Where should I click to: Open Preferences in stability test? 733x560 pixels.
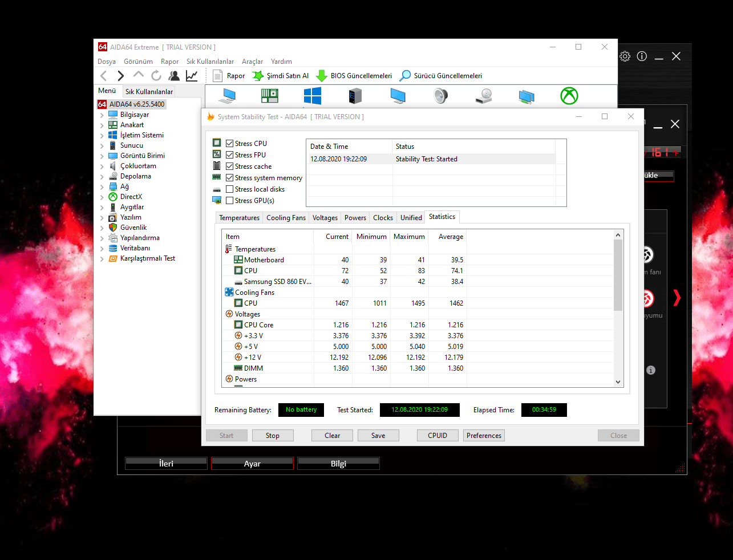[x=484, y=436]
